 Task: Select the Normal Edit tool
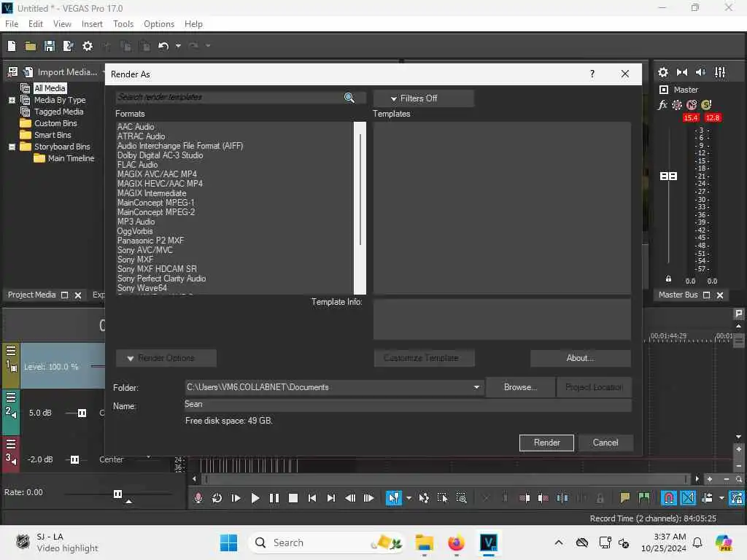coord(393,498)
